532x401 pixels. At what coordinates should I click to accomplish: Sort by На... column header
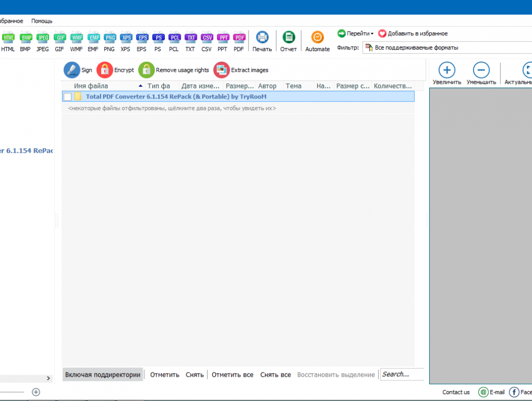coord(324,86)
